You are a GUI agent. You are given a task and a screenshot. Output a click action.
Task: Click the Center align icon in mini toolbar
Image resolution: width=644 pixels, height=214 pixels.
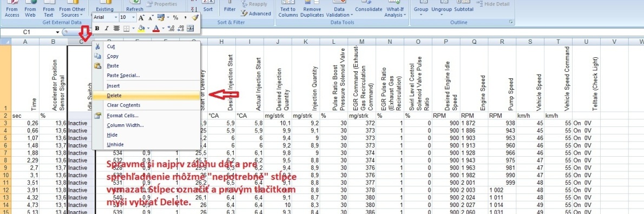(117, 28)
